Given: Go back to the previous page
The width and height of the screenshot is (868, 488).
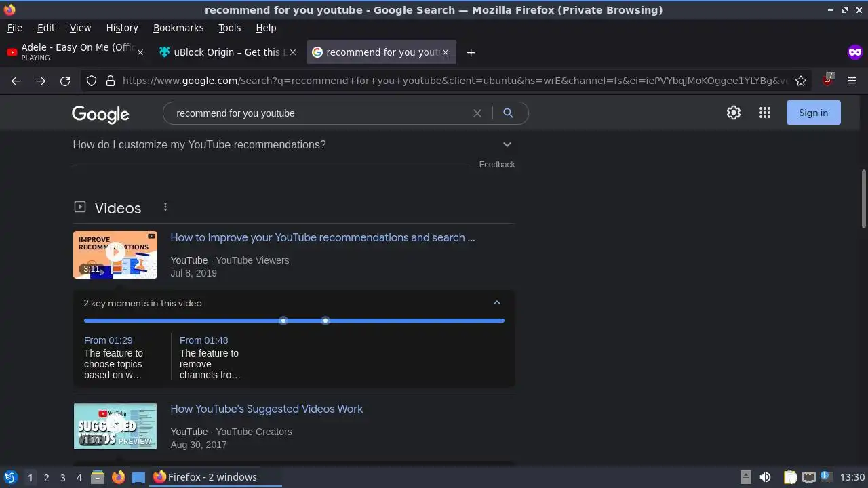Looking at the screenshot, I should (16, 81).
